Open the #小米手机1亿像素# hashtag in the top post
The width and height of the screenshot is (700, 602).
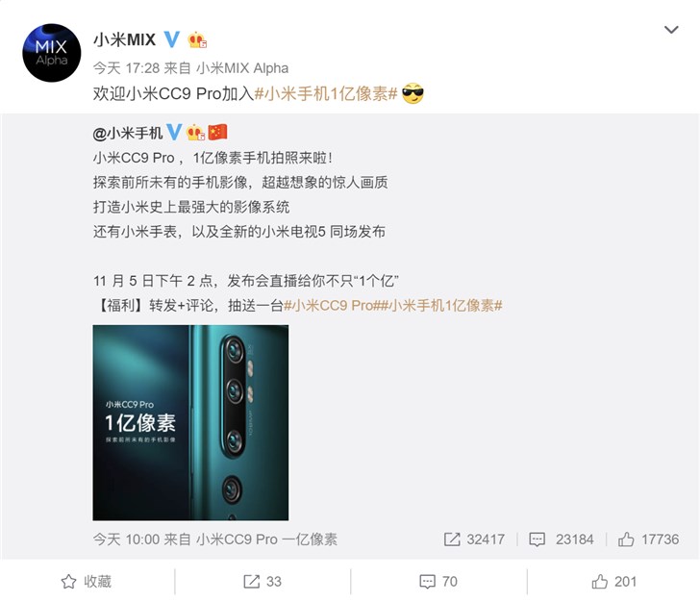point(326,93)
